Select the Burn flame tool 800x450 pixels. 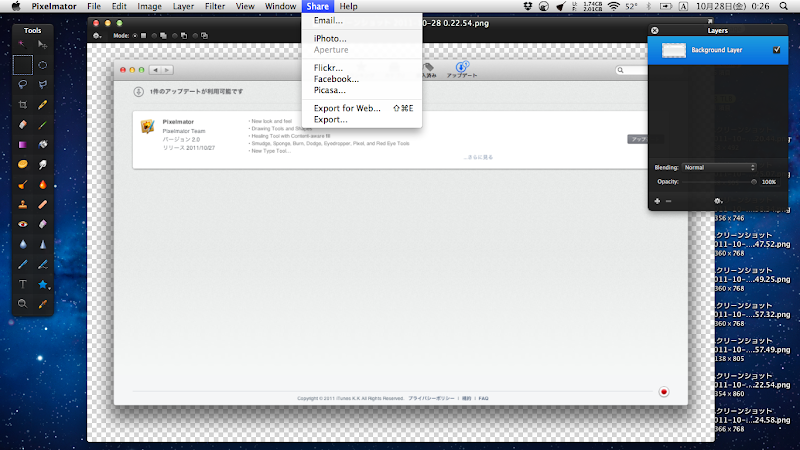43,184
